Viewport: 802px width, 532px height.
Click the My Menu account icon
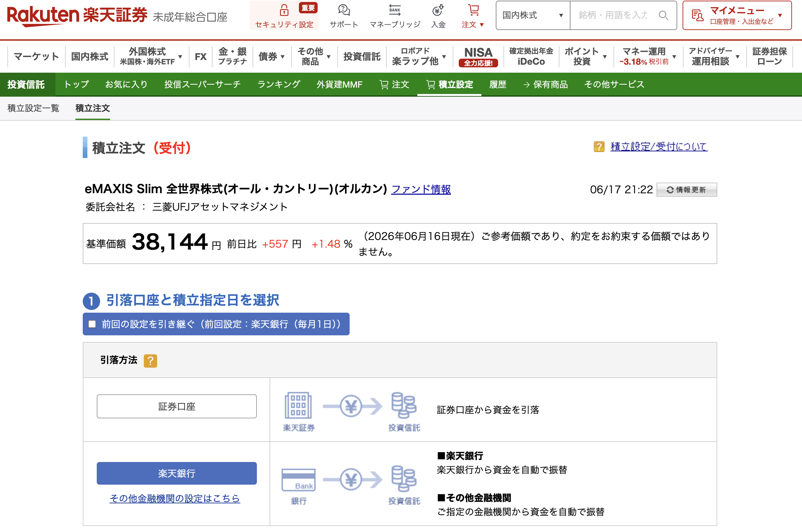[698, 16]
